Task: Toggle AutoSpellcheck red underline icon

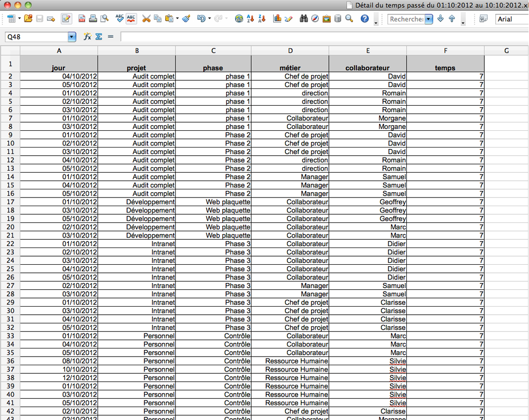Action: 131,19
